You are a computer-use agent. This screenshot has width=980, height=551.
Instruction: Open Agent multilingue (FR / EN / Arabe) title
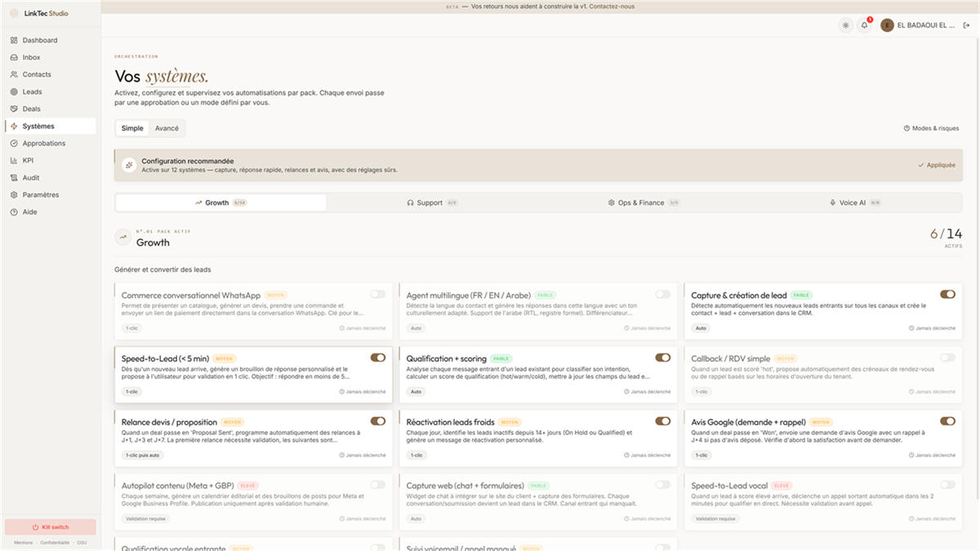(x=470, y=295)
